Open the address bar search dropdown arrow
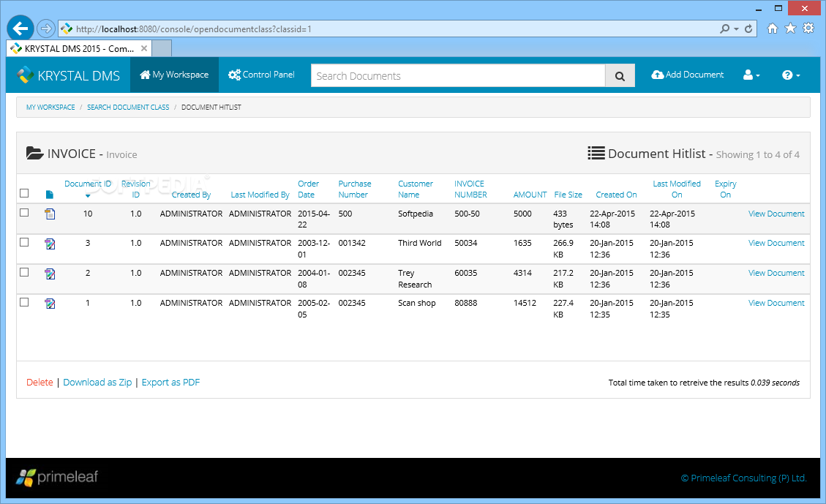The height and width of the screenshot is (504, 826). pyautogui.click(x=737, y=29)
